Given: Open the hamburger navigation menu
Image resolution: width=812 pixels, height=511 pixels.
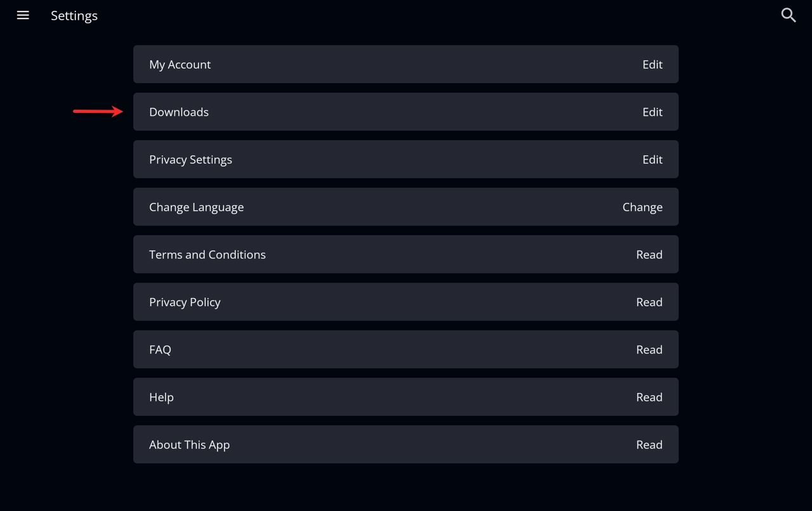Looking at the screenshot, I should coord(23,15).
